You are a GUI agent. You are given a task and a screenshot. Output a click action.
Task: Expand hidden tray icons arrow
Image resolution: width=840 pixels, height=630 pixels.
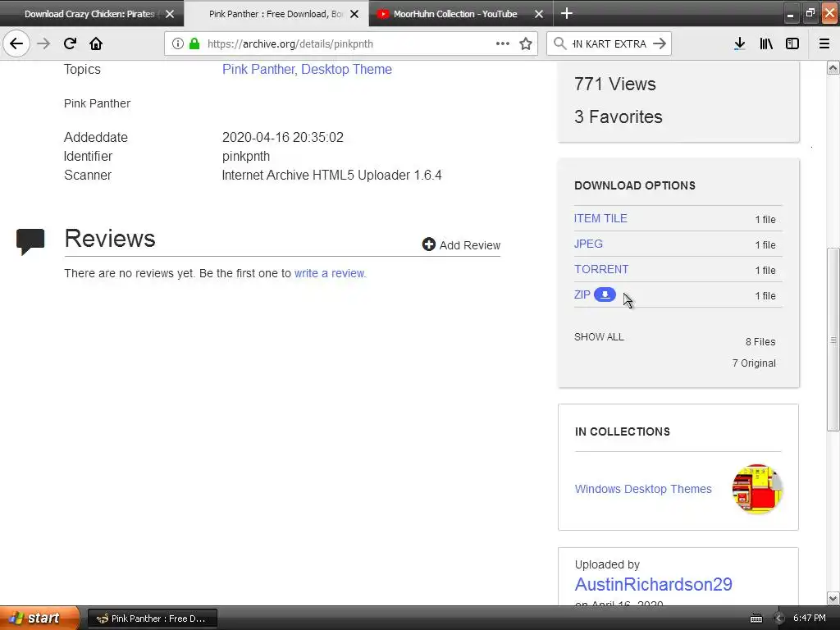pyautogui.click(x=779, y=619)
